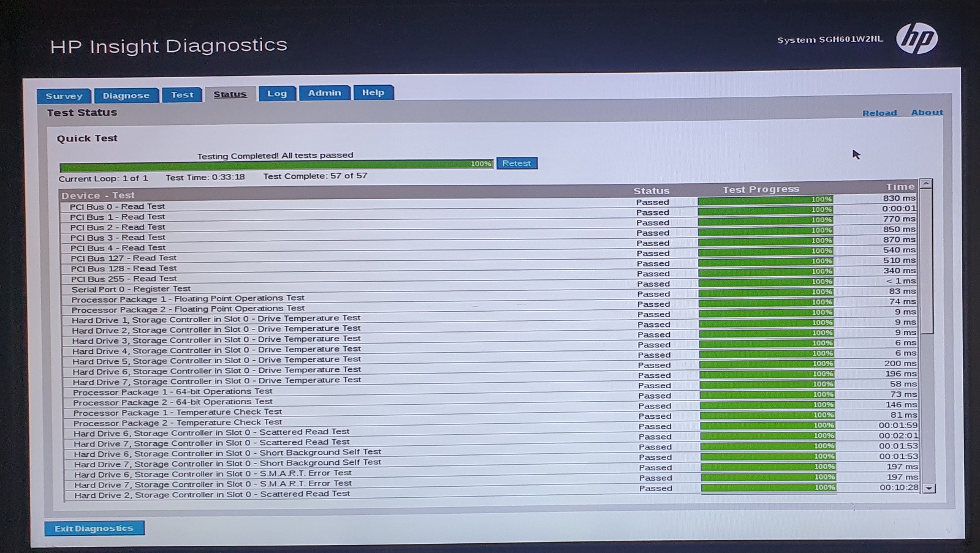Screen dimensions: 980x553
Task: Select Hard Drive 1 Drive Temperature Test row
Action: coord(489,317)
